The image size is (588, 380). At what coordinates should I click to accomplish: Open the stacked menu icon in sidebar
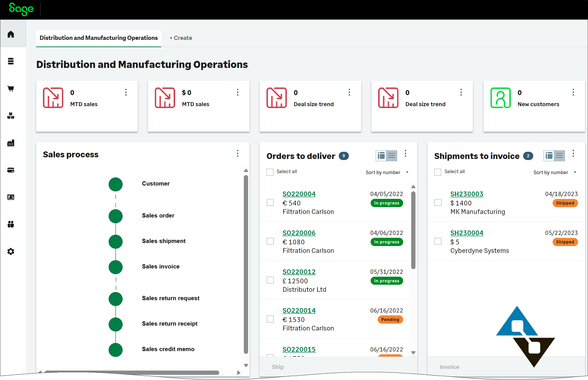11,61
